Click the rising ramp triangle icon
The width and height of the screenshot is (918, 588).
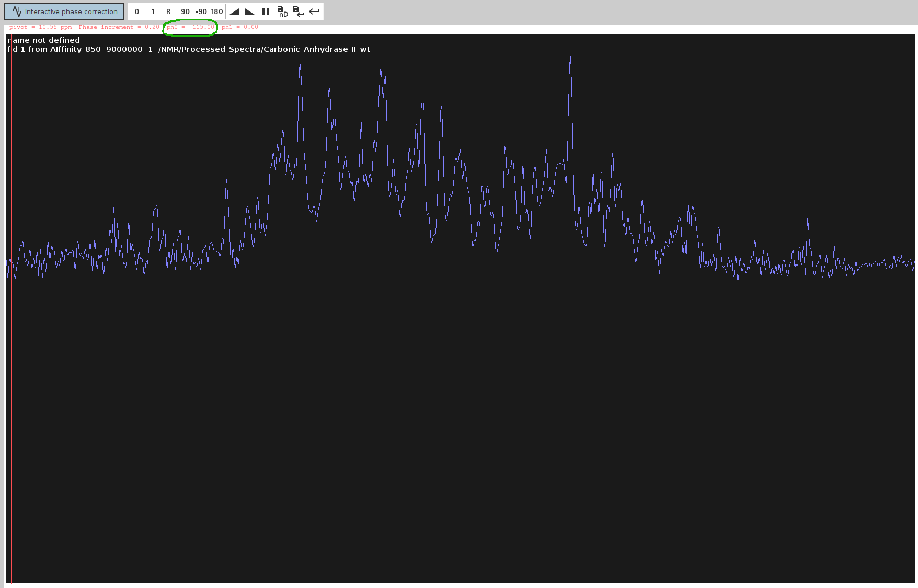[234, 11]
